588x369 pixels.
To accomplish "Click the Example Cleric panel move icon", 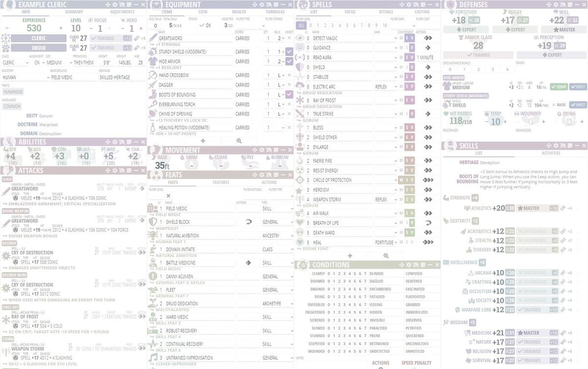I will click(107, 4).
